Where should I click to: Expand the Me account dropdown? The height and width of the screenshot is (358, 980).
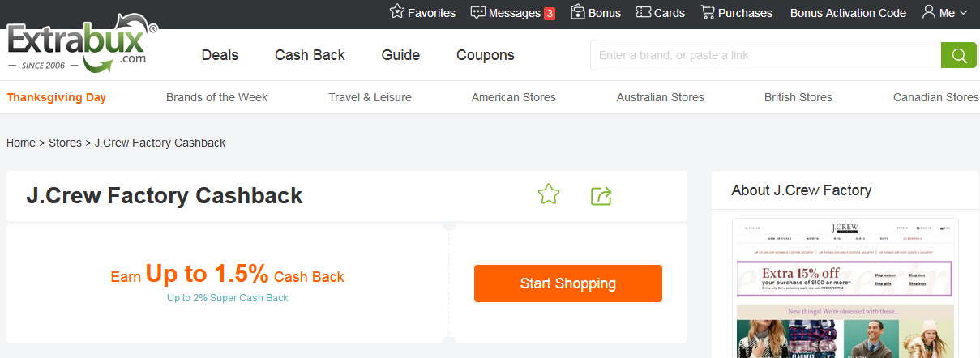coord(945,13)
